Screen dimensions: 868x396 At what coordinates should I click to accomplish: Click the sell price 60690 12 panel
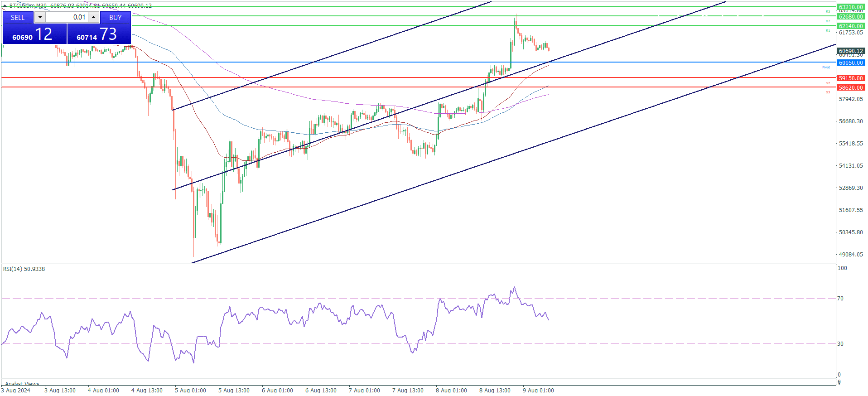pyautogui.click(x=34, y=34)
